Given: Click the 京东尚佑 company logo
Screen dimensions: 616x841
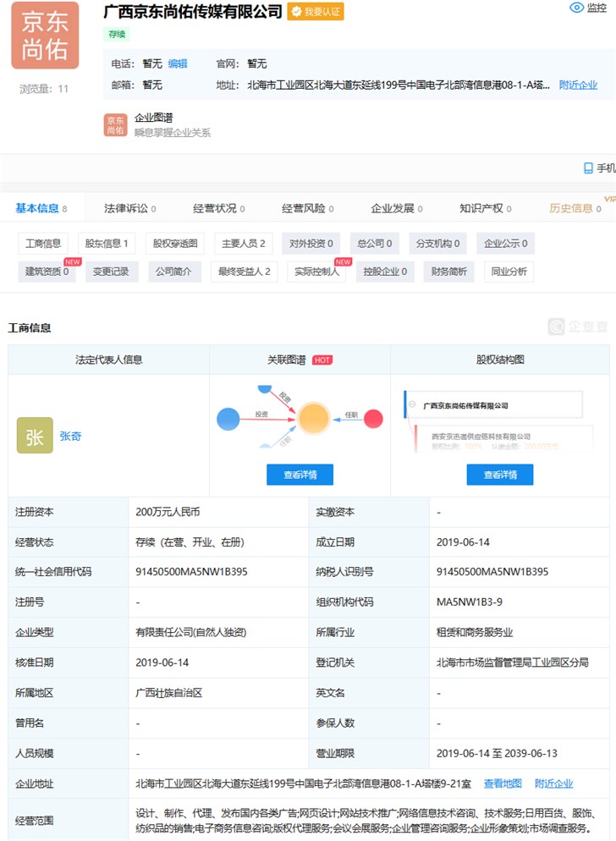Looking at the screenshot, I should [x=45, y=36].
